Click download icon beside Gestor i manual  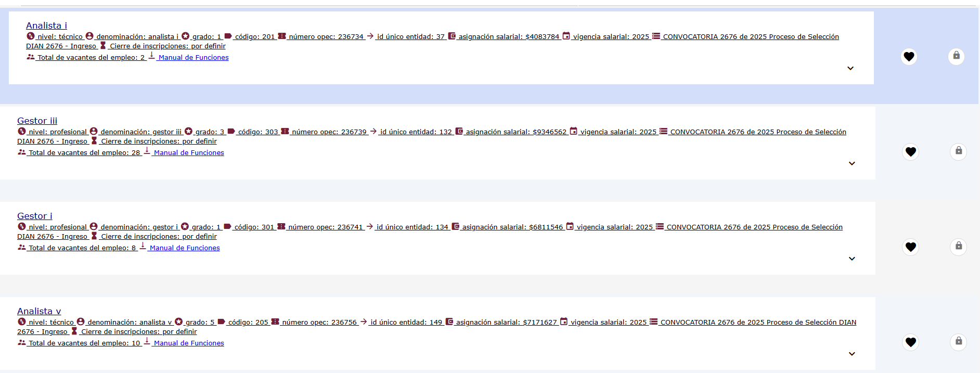click(143, 246)
